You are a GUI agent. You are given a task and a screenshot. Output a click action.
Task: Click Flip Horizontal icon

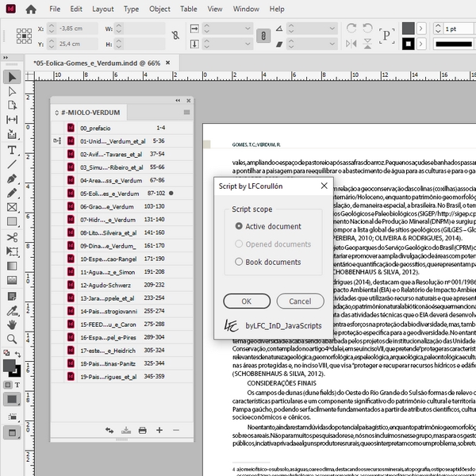(x=351, y=44)
